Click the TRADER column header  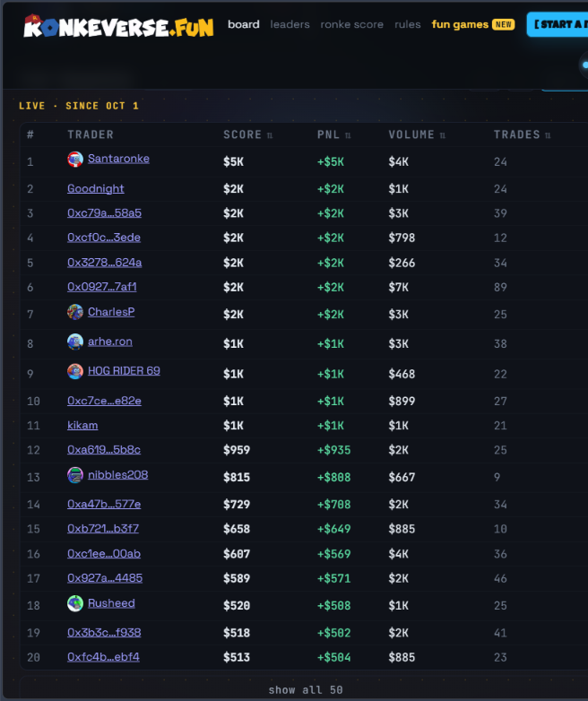click(x=91, y=134)
